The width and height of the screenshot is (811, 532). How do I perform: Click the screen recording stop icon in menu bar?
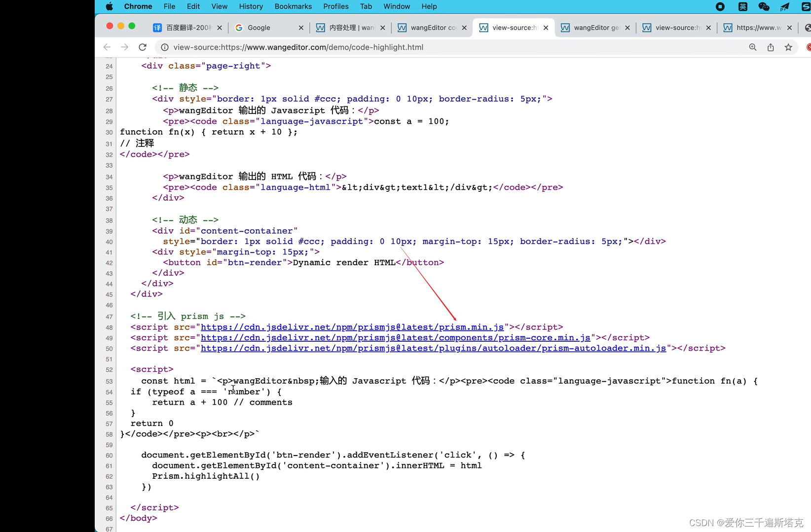click(720, 6)
